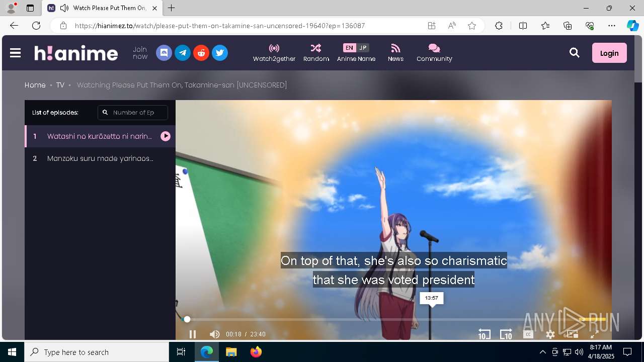The image size is (644, 362).
Task: View site information lock icon
Action: [x=63, y=26]
